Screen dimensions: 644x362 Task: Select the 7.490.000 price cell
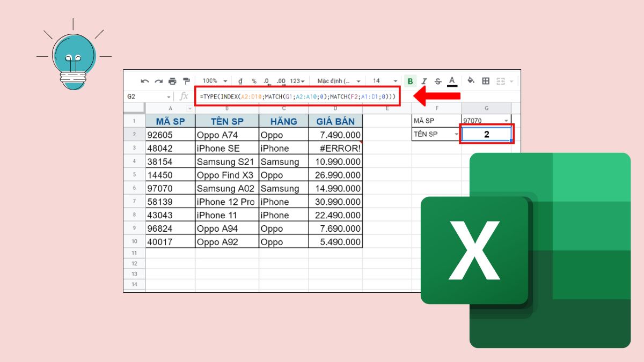coord(335,135)
